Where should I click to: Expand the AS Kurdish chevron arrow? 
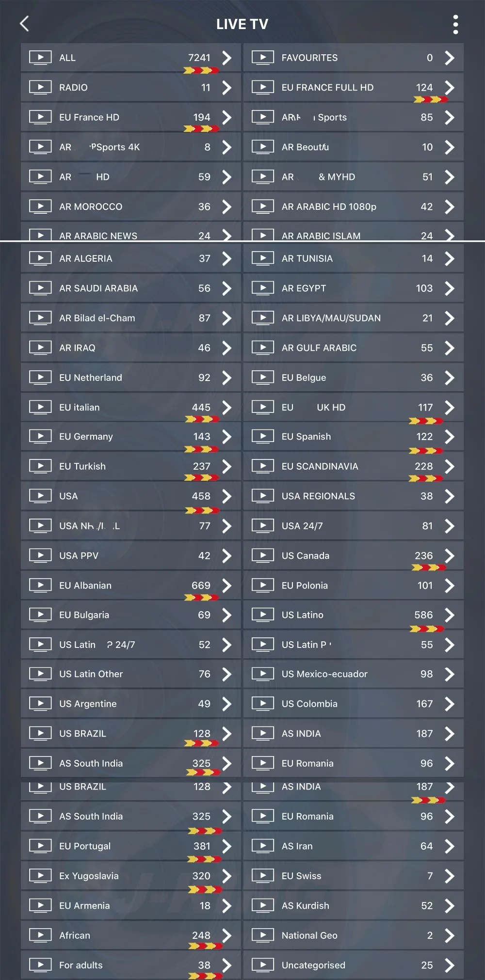tap(450, 906)
